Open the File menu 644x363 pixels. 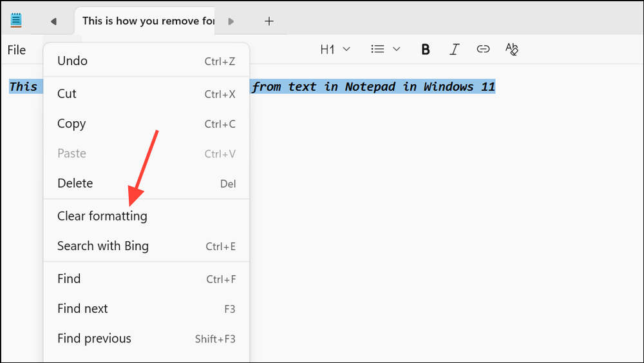coord(17,50)
